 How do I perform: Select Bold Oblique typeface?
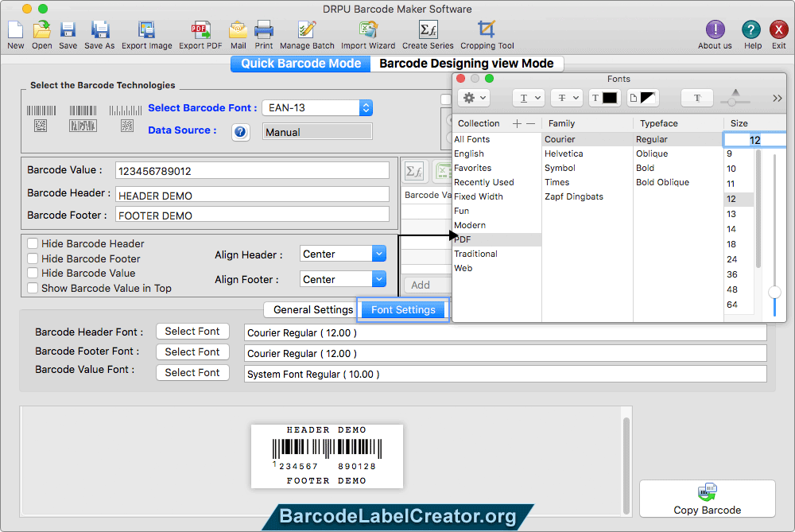662,182
